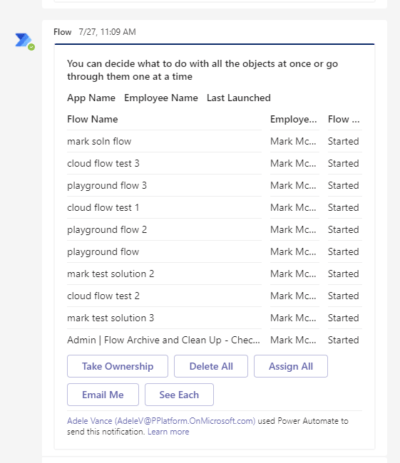Click the Started status for 'playground flow 3'
The width and height of the screenshot is (400, 463).
[343, 185]
